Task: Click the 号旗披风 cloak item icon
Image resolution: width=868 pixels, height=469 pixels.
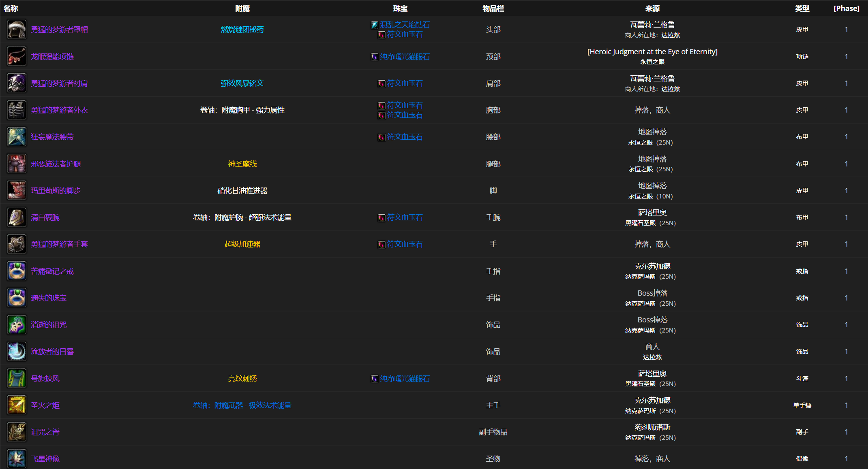Action: tap(17, 378)
